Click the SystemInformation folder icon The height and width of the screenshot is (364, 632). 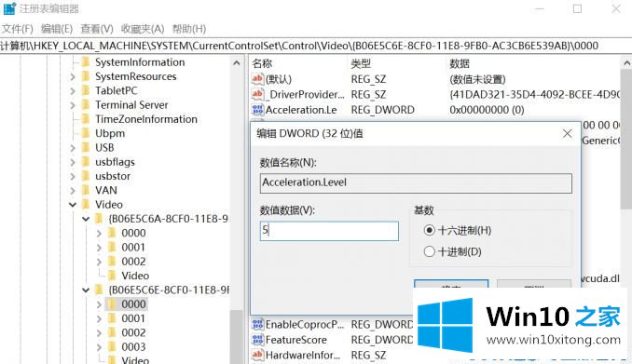point(86,62)
